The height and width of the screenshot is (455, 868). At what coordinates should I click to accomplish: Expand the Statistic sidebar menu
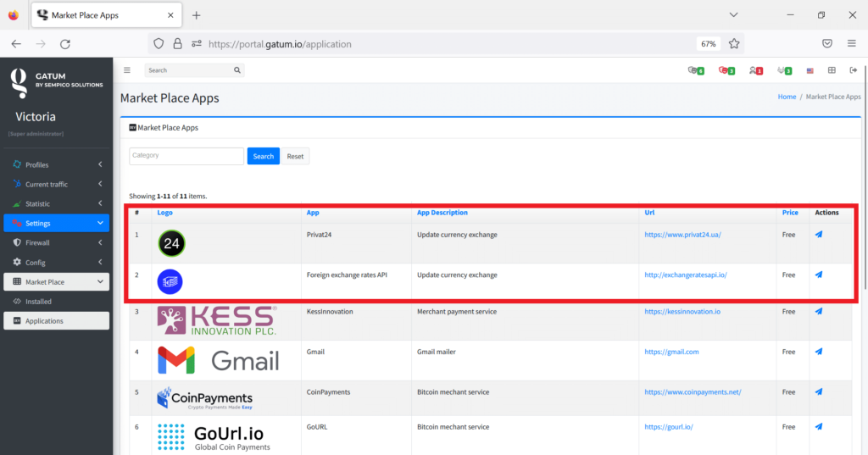(x=57, y=203)
